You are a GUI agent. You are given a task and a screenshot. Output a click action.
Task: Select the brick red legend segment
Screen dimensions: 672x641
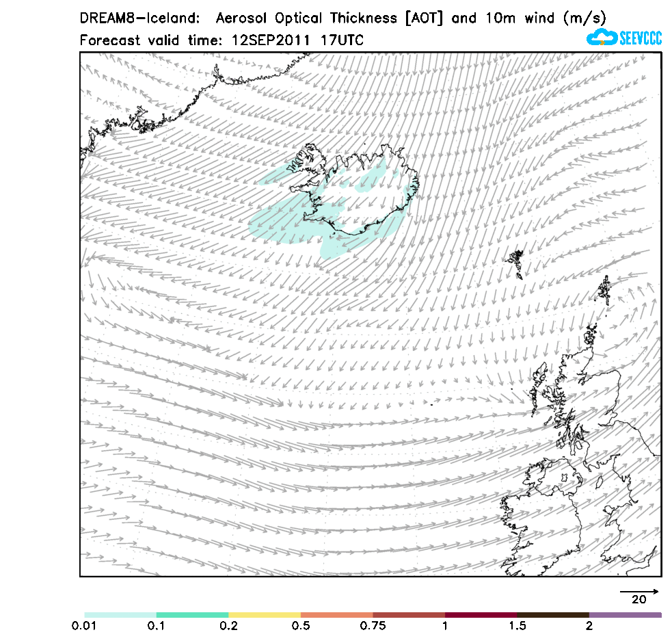tap(409, 615)
